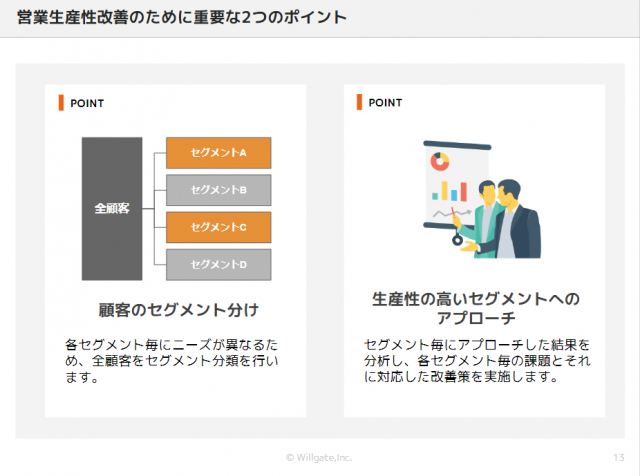Click the POINT label above the segment diagram

87,103
